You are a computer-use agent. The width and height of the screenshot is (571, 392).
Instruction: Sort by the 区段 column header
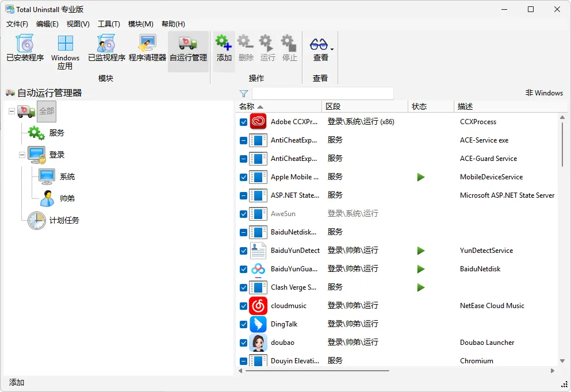(x=365, y=106)
